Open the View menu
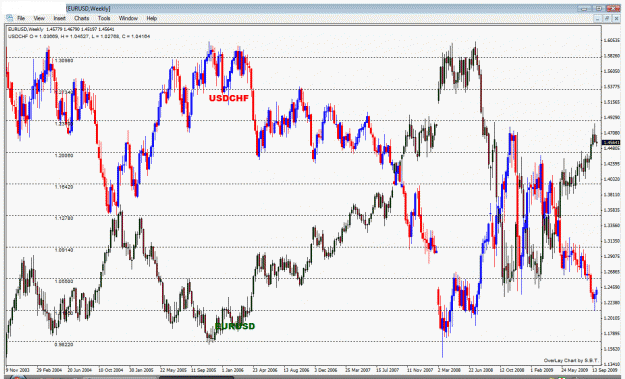Image resolution: width=625 pixels, height=379 pixels. (x=39, y=18)
